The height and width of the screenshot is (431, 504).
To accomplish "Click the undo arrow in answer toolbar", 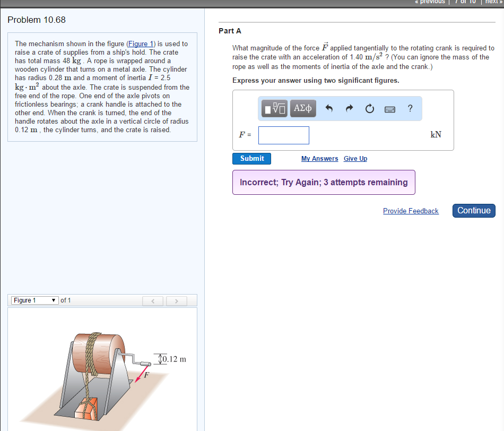I will click(x=329, y=108).
